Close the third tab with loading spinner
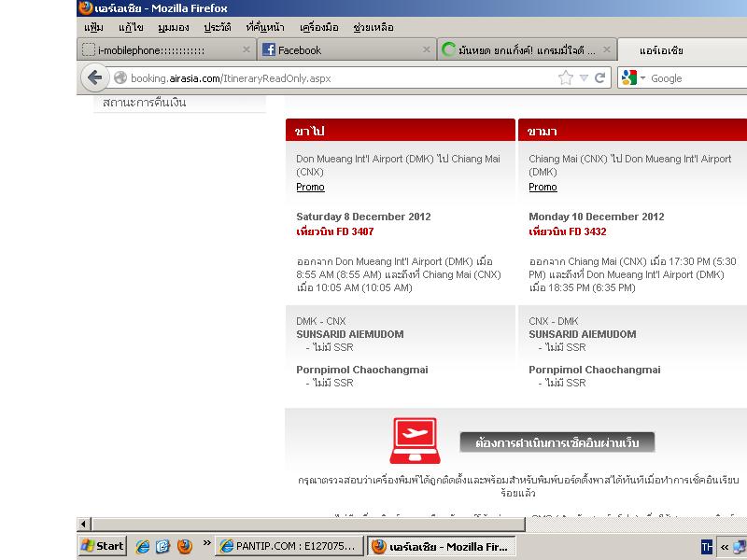This screenshot has height=560, width=747. (606, 49)
